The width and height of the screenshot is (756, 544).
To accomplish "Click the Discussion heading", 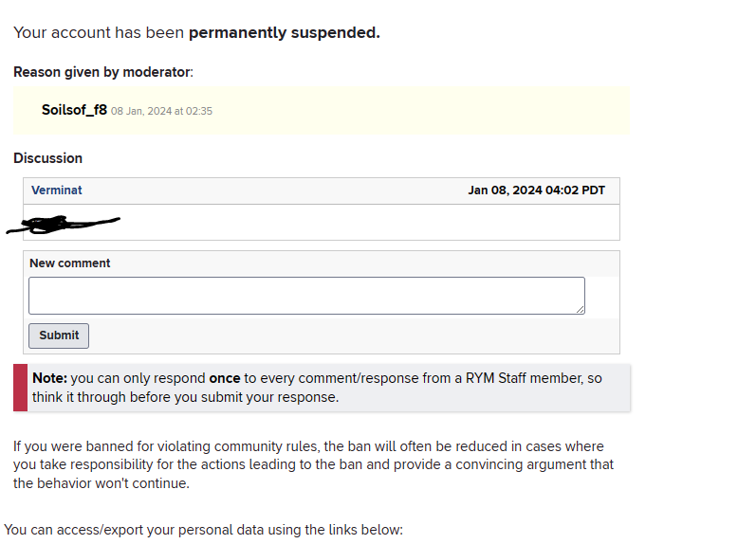I will [x=47, y=158].
